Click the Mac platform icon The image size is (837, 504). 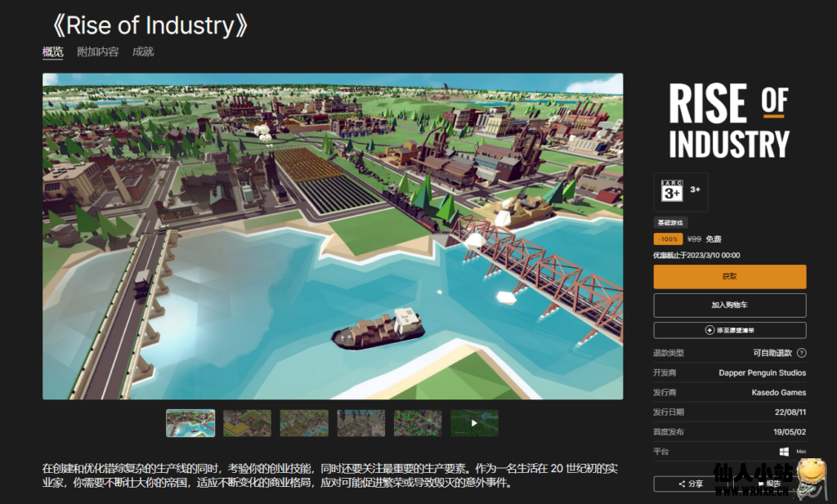click(801, 451)
